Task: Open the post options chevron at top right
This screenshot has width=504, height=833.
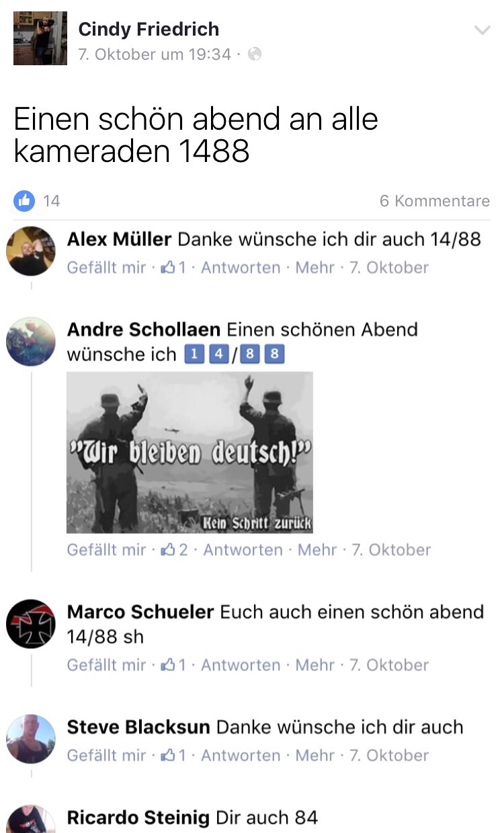Action: (x=482, y=30)
